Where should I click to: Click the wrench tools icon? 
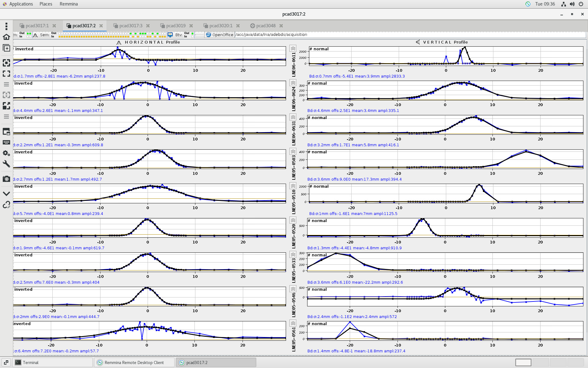coord(6,164)
